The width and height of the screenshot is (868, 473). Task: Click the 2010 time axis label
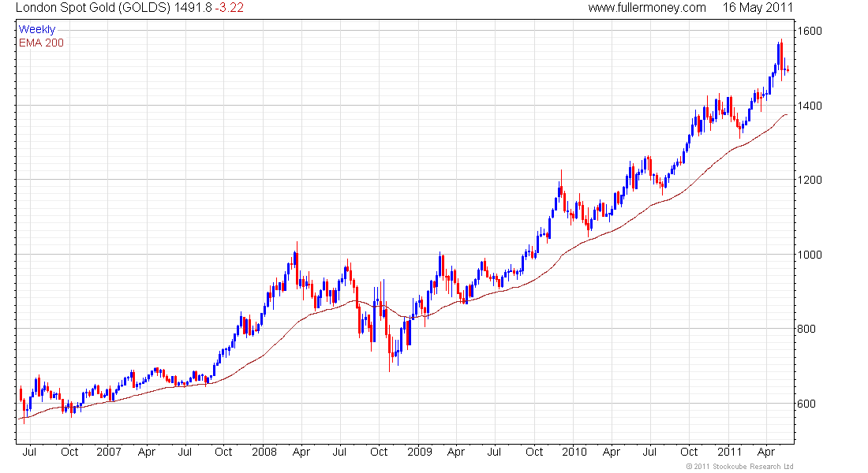click(574, 452)
